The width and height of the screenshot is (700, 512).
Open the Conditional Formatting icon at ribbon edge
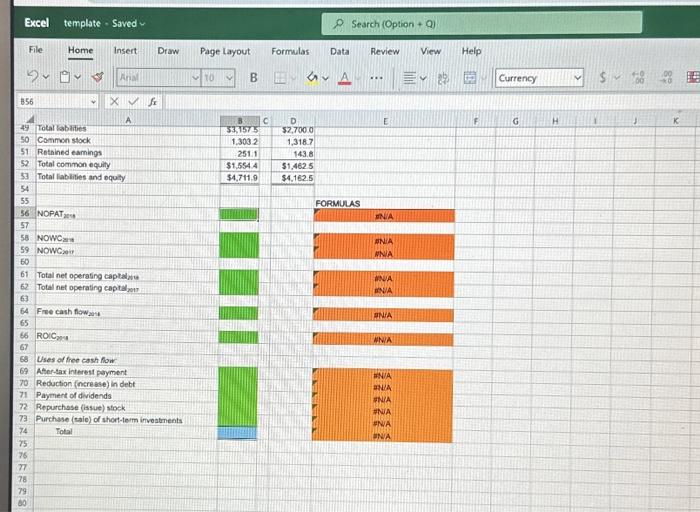pyautogui.click(x=693, y=77)
